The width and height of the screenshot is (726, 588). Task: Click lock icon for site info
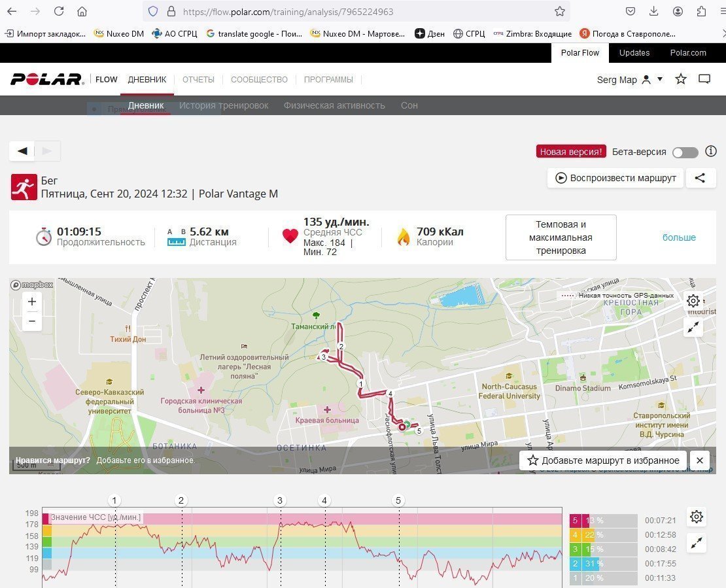point(171,12)
